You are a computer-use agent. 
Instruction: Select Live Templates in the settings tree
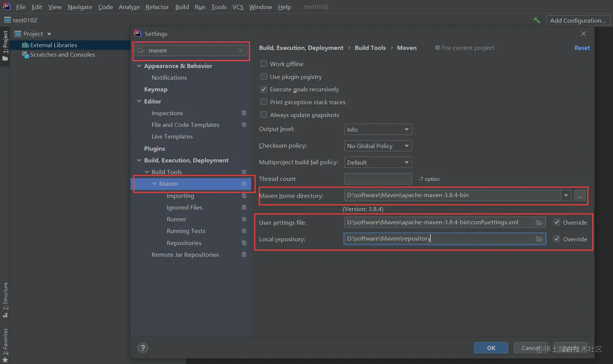pos(172,137)
